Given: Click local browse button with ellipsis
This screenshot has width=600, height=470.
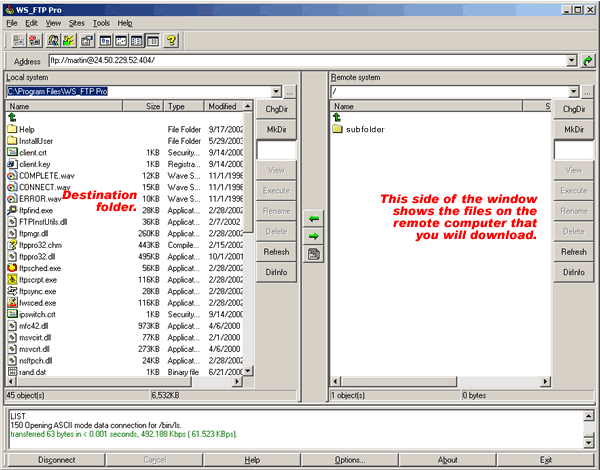Looking at the screenshot, I should click(x=290, y=92).
